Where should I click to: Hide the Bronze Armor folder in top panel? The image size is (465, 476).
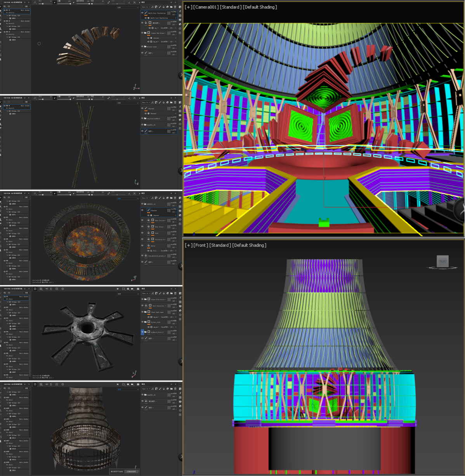pyautogui.click(x=142, y=47)
